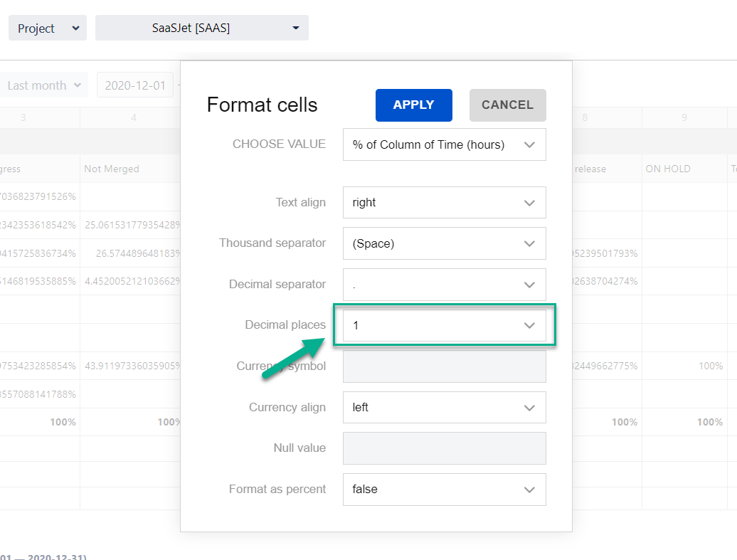Open the Project type selector
Screen dimensions: 737x560
[48, 28]
